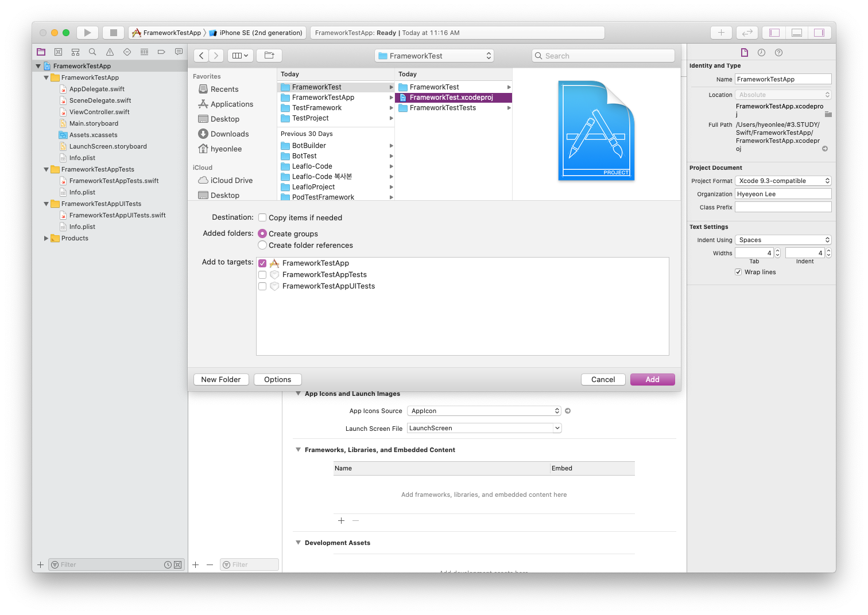The width and height of the screenshot is (868, 615).
Task: Toggle code review arrows button
Action: [x=747, y=33]
